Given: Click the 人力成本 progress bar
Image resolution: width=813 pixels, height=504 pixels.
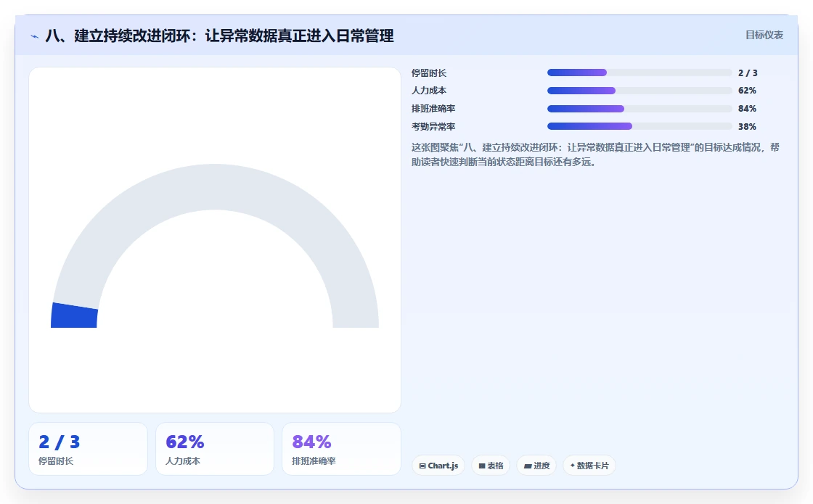Looking at the screenshot, I should pos(640,91).
